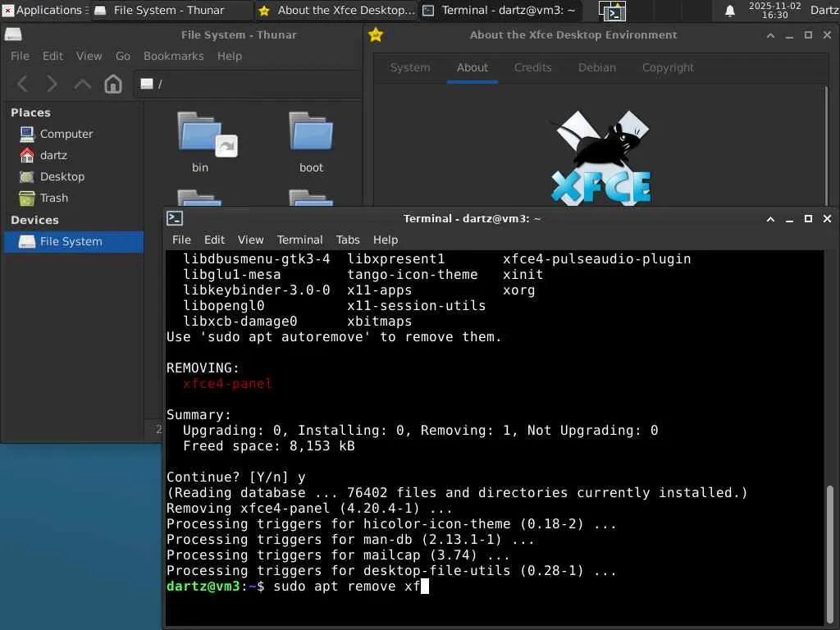Open Thunar File menu
The image size is (840, 630).
pyautogui.click(x=20, y=57)
